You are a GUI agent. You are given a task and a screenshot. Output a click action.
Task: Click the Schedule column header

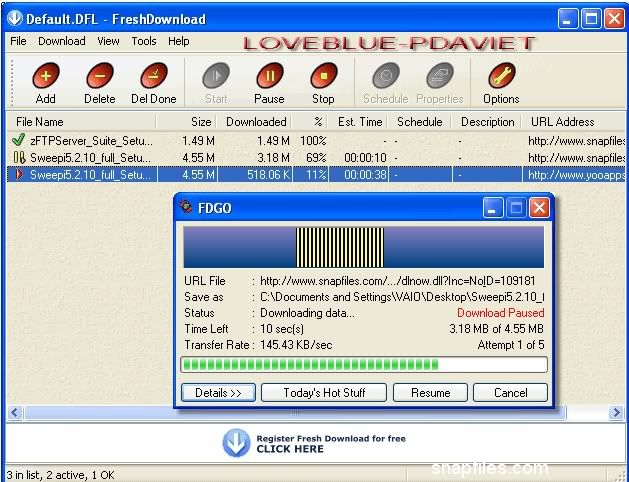click(x=420, y=122)
